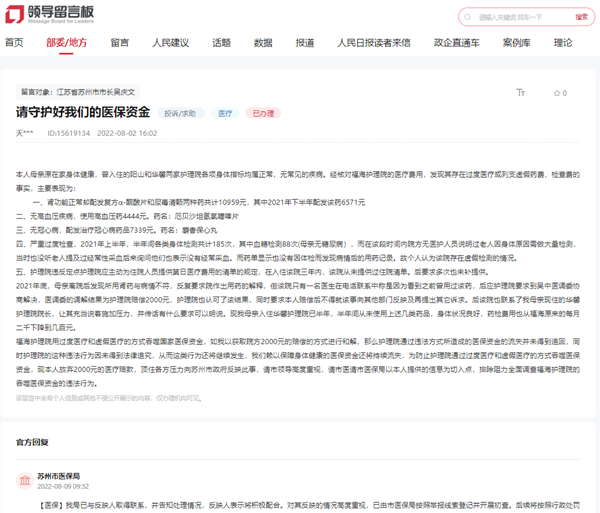
Task: Open the 首页 nav tab
Action: [x=14, y=42]
